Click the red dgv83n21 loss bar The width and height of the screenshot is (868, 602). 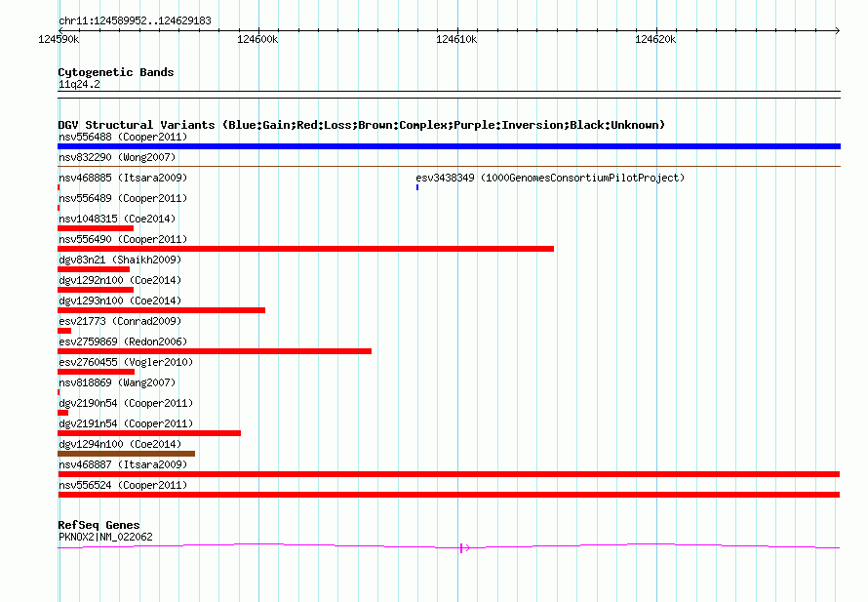pos(94,269)
